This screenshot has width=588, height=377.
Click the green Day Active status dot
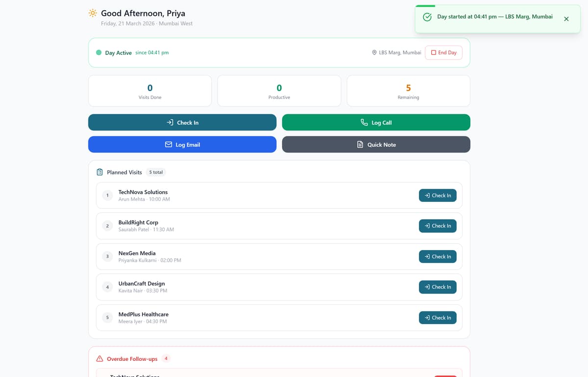click(x=98, y=52)
